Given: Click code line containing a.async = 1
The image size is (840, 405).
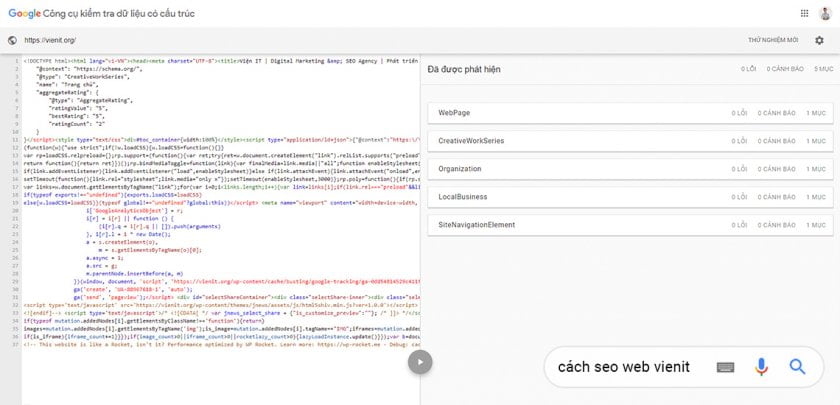Looking at the screenshot, I should tap(107, 258).
